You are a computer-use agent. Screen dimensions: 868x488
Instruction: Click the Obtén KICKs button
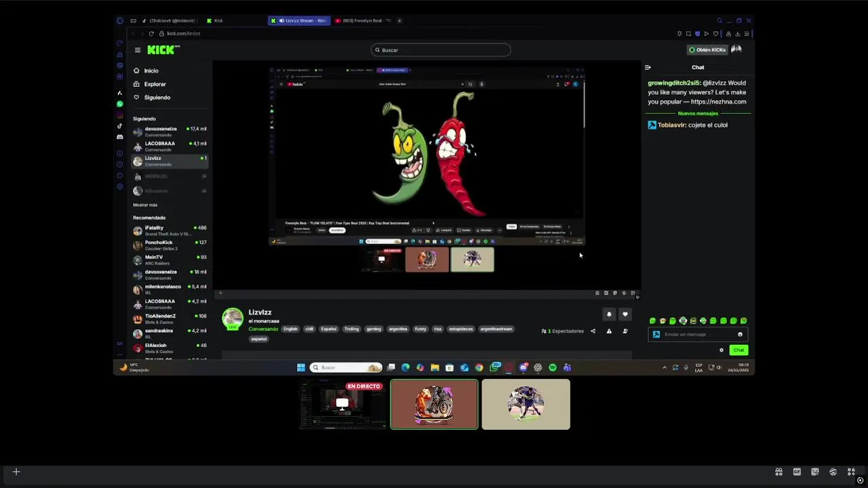coord(707,49)
